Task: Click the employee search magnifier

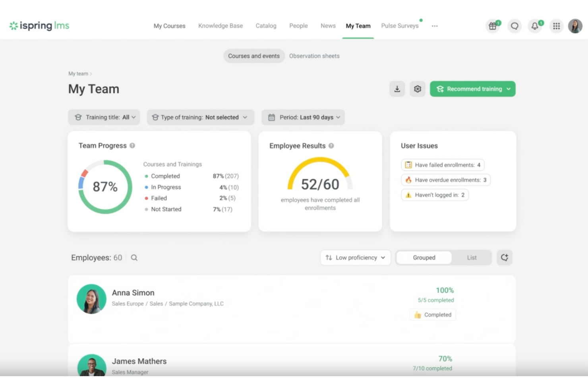Action: 134,258
